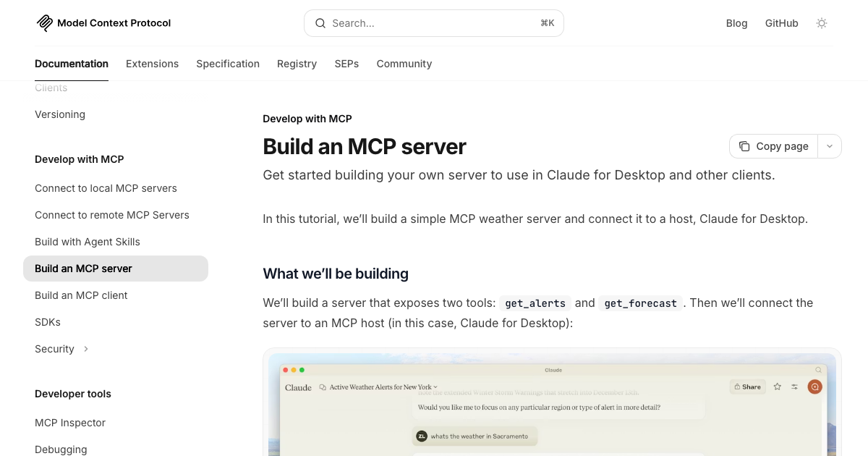Click the clipboard icon in Copy page button
Image resolution: width=868 pixels, height=456 pixels.
(744, 146)
